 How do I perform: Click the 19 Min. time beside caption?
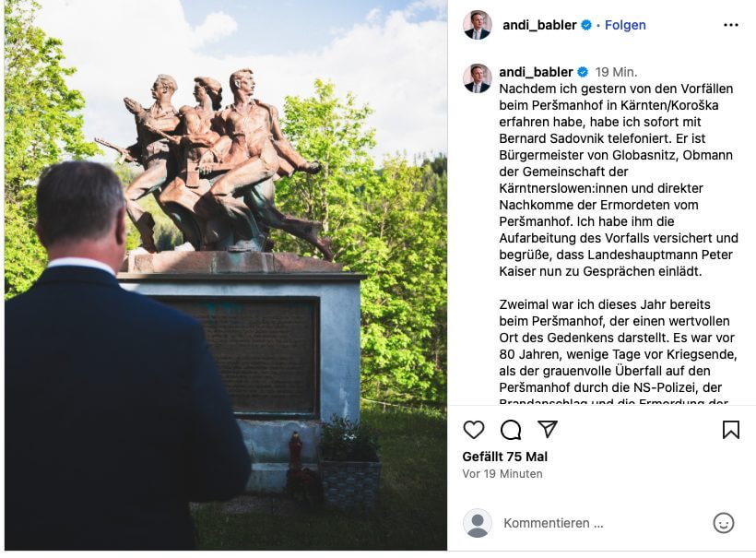[x=616, y=72]
